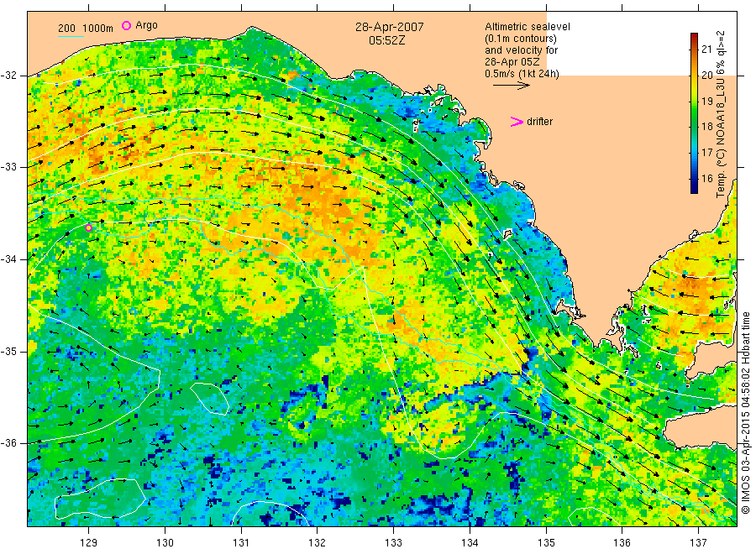Click the Argo float marker near longitude 129
Screen dimensions: 756x554
[89, 227]
